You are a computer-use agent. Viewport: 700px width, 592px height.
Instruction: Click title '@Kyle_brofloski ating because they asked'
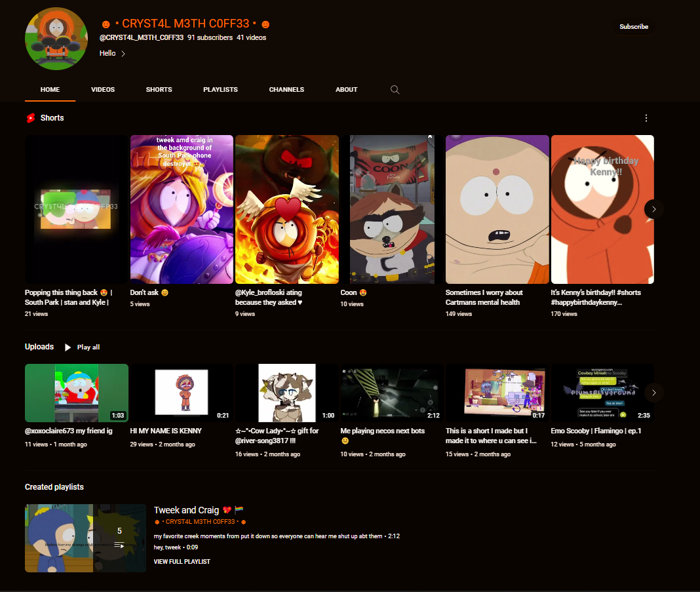(269, 298)
